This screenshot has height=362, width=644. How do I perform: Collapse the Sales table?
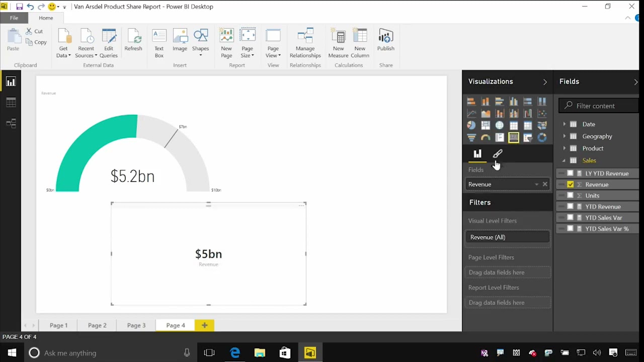coord(564,160)
